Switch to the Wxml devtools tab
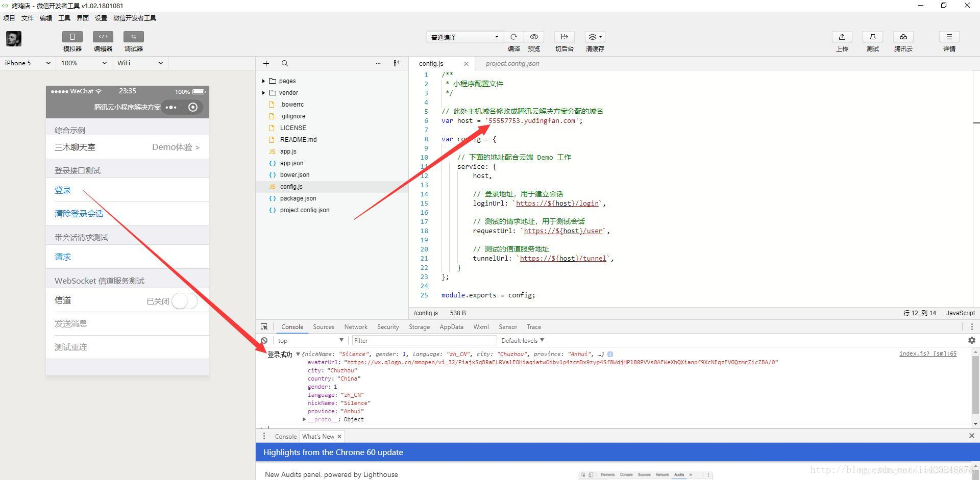This screenshot has height=480, width=980. point(481,327)
